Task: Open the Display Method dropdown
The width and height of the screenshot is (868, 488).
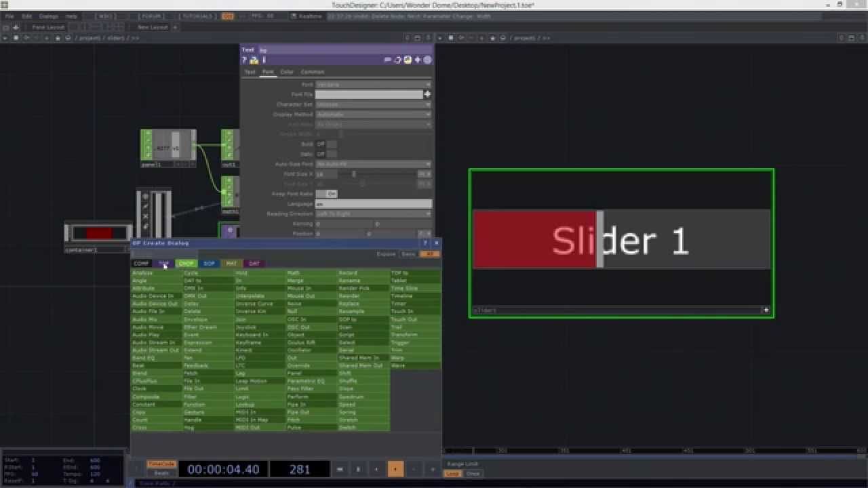Action: 373,115
